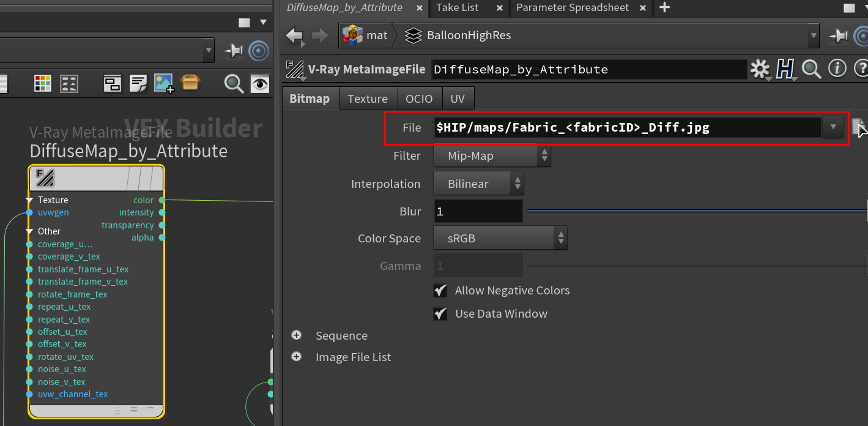
Task: Uncheck Use Data Window
Action: [x=440, y=313]
